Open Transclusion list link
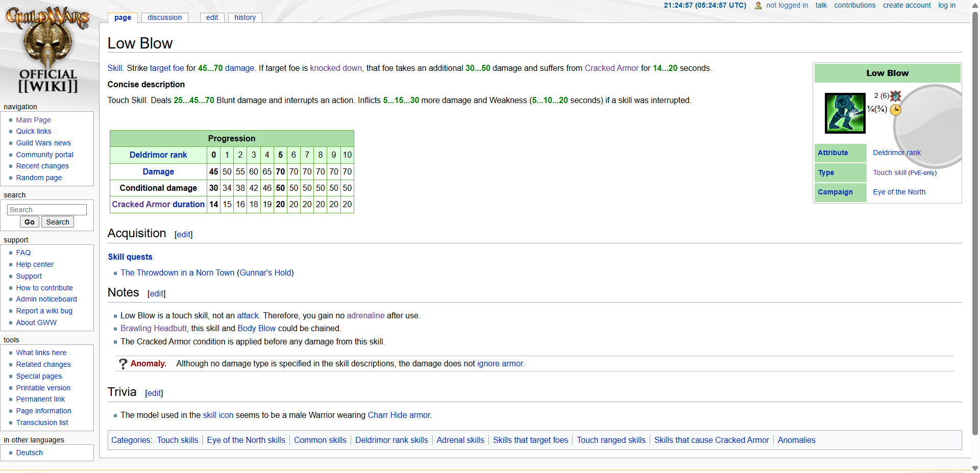 [x=42, y=422]
